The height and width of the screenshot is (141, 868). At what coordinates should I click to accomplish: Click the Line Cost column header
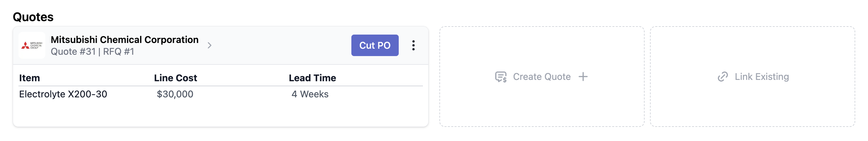(175, 78)
